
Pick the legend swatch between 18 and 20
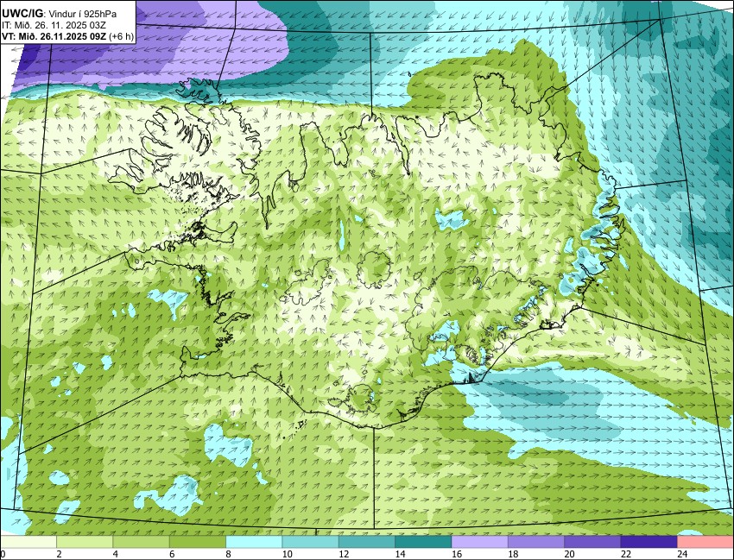click(x=536, y=542)
